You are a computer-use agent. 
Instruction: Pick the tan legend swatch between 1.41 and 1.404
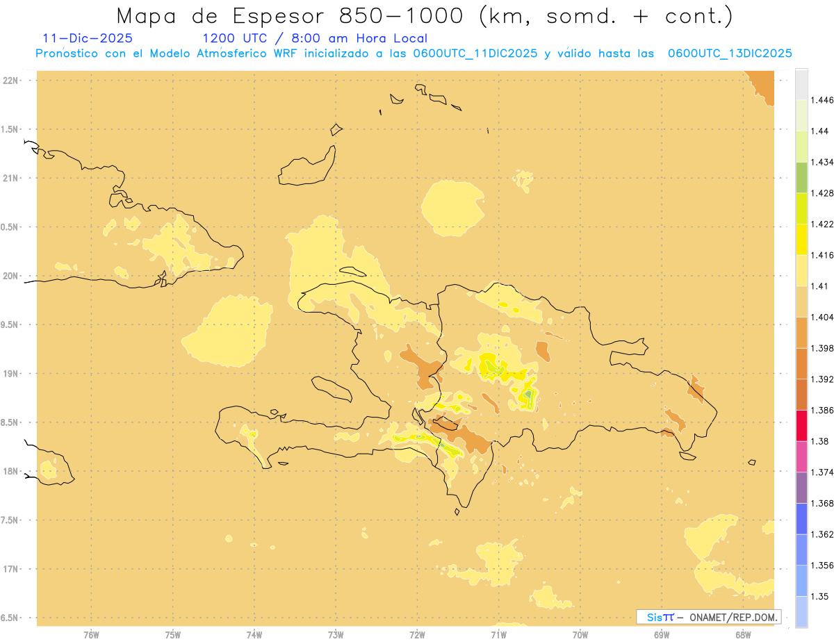(x=801, y=302)
